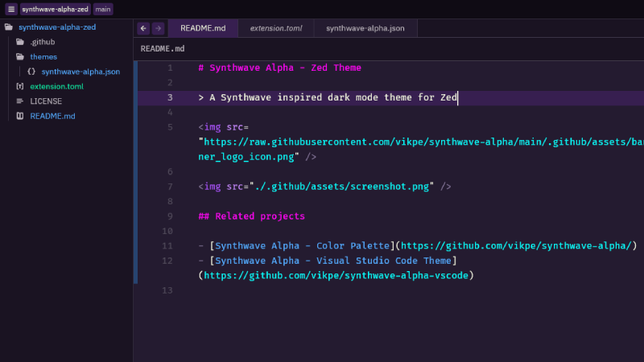Switch to the README.md tab
644x362 pixels.
pyautogui.click(x=203, y=28)
